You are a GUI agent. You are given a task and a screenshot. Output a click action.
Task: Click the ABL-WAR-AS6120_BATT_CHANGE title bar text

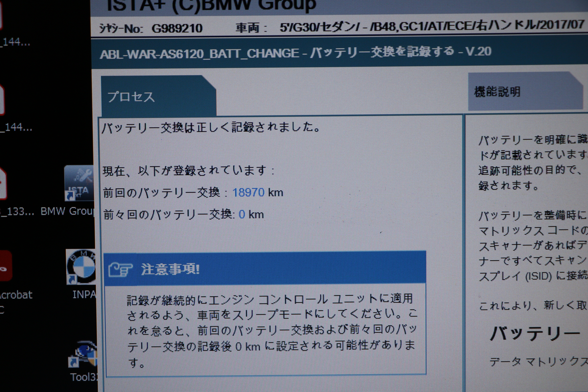click(296, 53)
